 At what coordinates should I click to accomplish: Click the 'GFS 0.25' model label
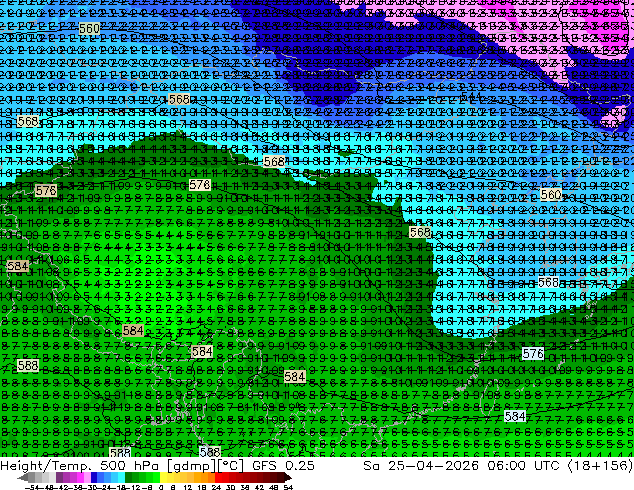[x=283, y=466]
